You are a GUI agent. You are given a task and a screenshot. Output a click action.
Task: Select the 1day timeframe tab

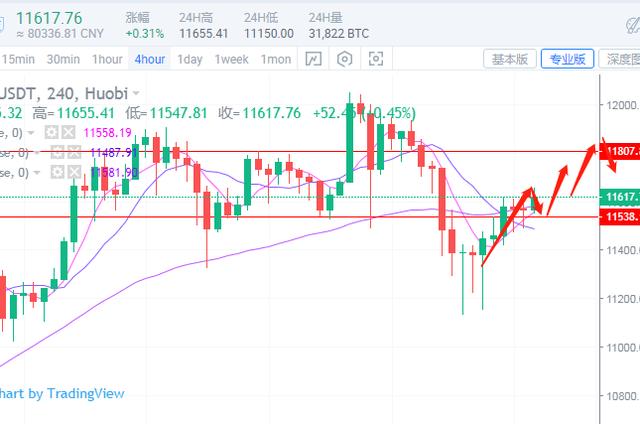click(190, 59)
